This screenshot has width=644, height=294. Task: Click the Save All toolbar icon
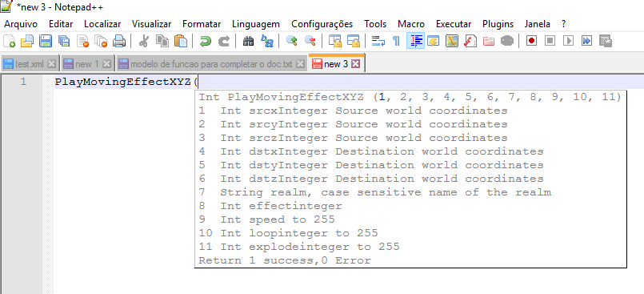pyautogui.click(x=64, y=41)
